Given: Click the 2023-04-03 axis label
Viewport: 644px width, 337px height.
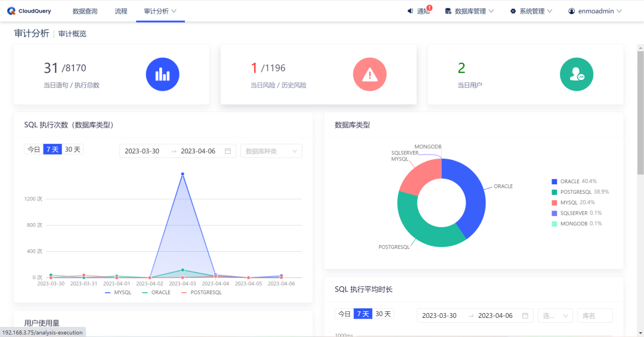Looking at the screenshot, I should [183, 283].
